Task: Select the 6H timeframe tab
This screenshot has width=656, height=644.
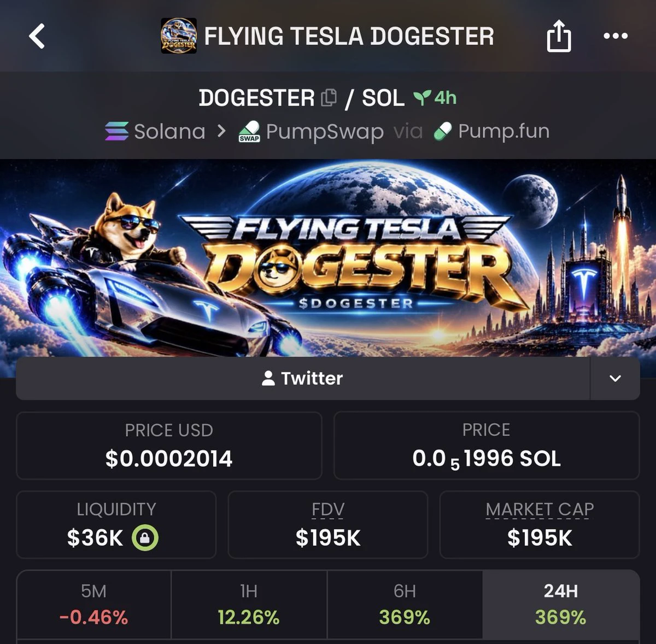Action: [x=405, y=605]
